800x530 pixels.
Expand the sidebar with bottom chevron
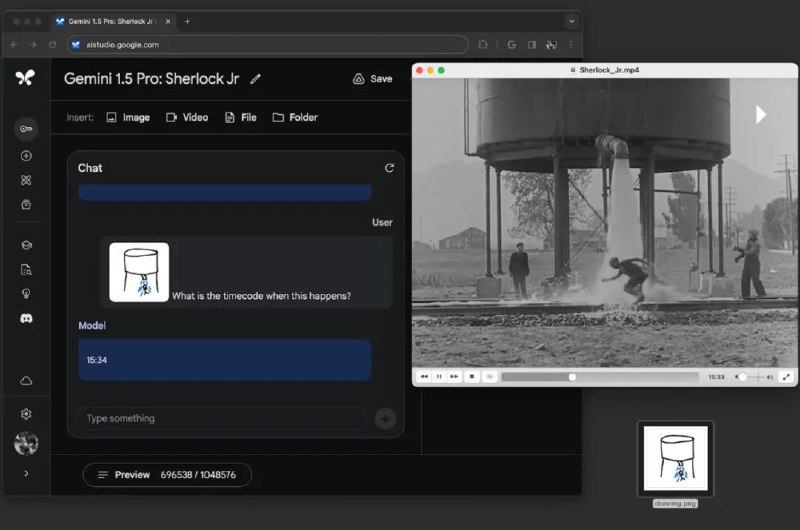(x=26, y=473)
